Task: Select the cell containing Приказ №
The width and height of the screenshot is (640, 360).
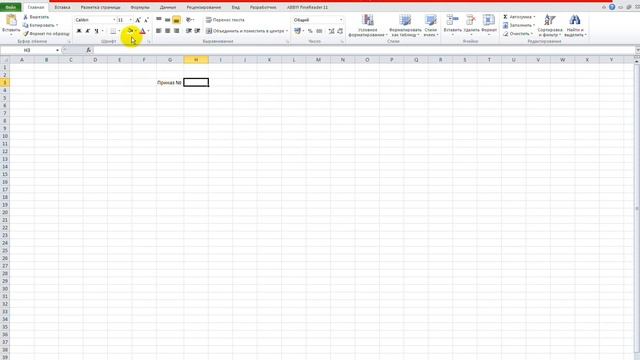Action: (170, 82)
